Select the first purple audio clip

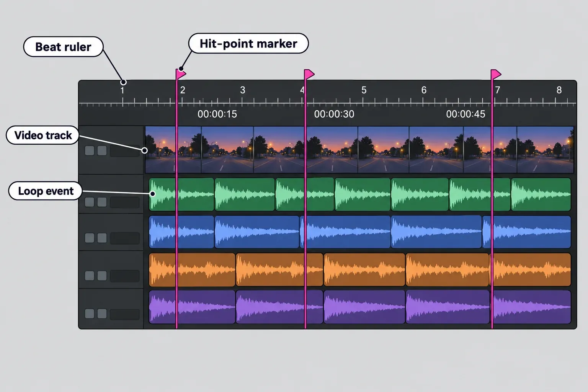click(x=192, y=307)
